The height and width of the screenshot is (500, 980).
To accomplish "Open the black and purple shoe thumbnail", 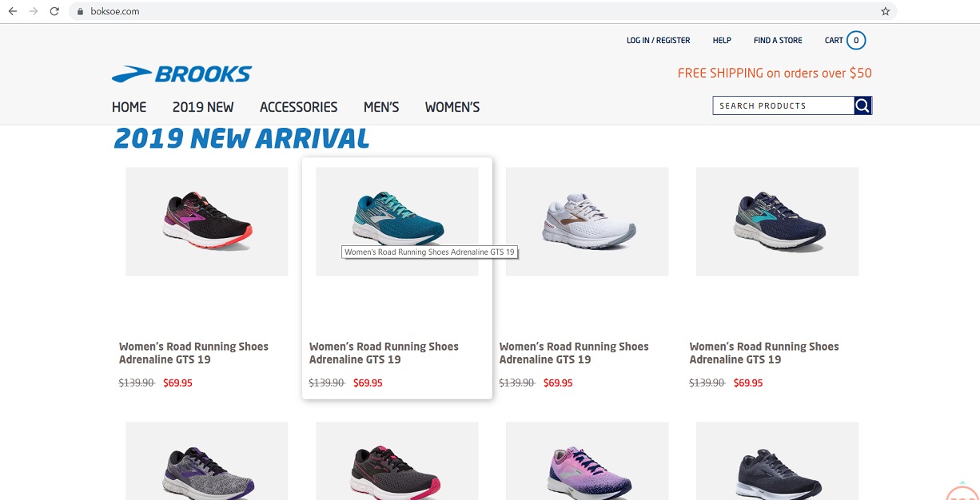I will (207, 221).
